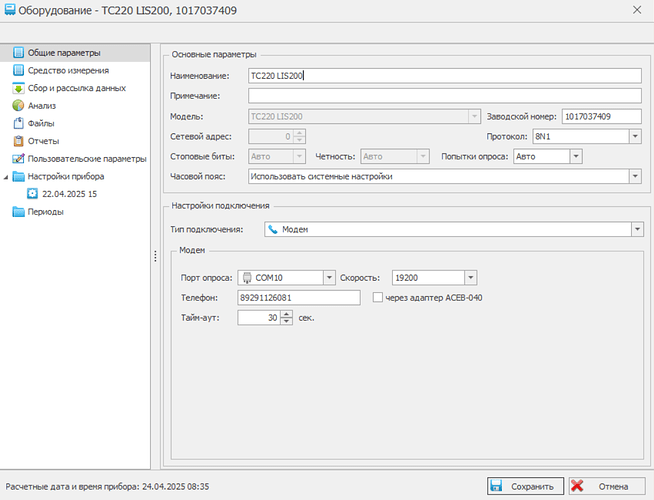Viewport: 654px width, 500px height.
Task: Click the Пользовательские параметры icon
Action: pos(18,158)
